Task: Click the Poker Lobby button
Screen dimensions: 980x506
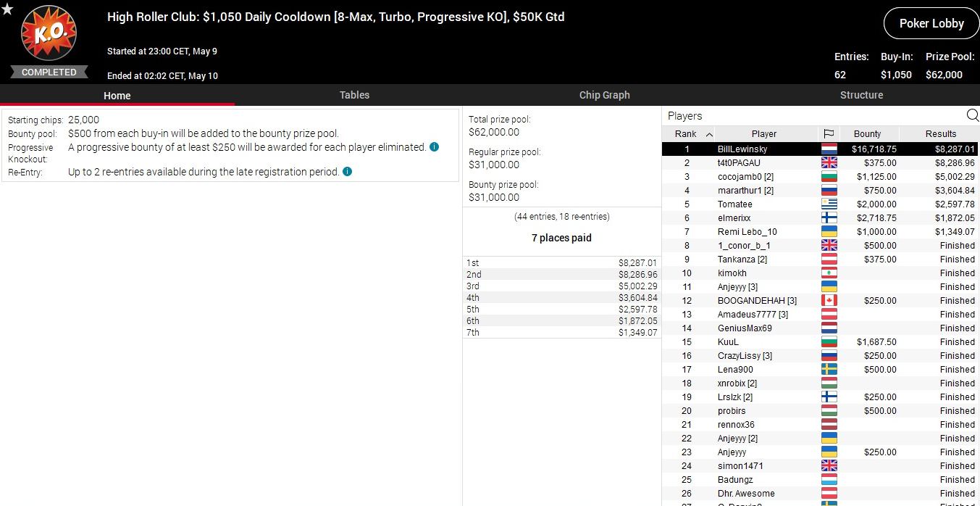Action: [931, 24]
